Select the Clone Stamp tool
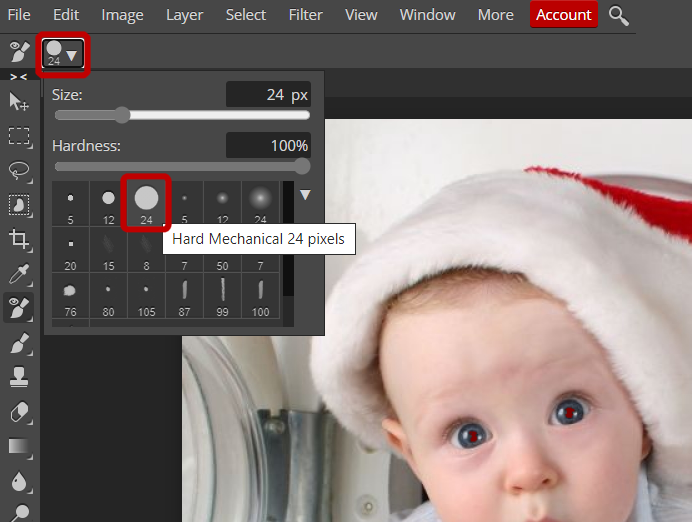692x522 pixels. tap(19, 377)
